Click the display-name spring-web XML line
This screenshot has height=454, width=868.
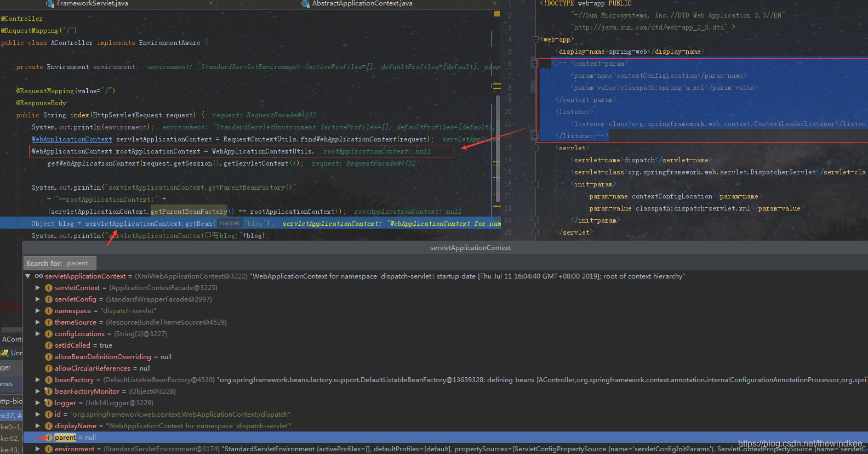click(x=630, y=52)
